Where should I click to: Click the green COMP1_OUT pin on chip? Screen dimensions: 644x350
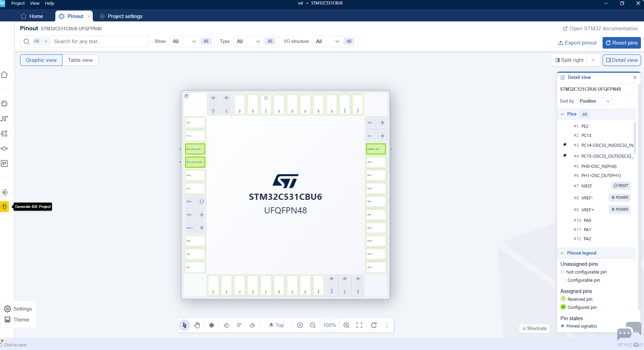pos(376,149)
